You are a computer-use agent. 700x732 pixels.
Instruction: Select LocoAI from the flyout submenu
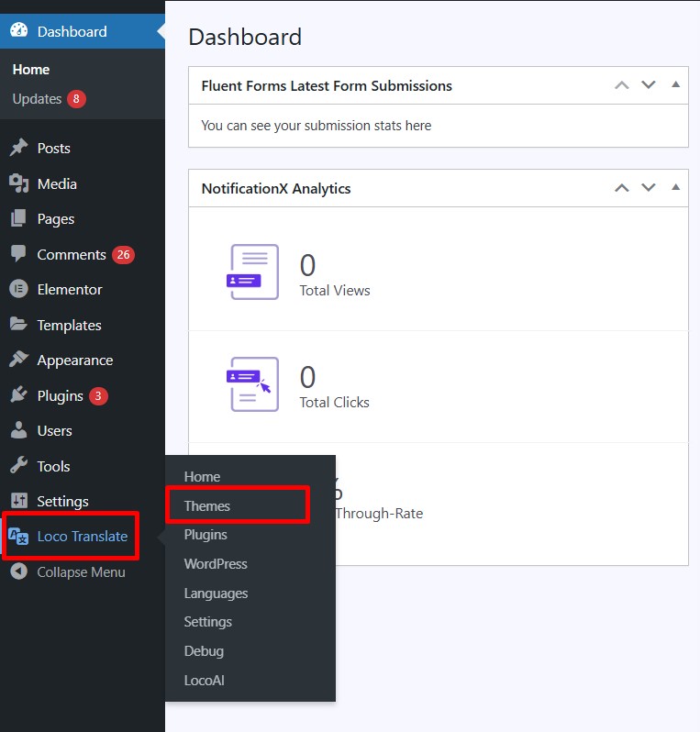[204, 681]
